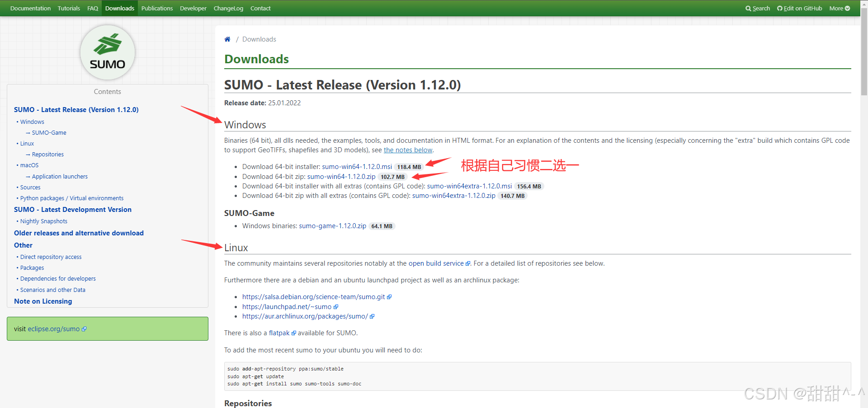Switch to the Downloads tab
The width and height of the screenshot is (868, 408).
tap(119, 8)
